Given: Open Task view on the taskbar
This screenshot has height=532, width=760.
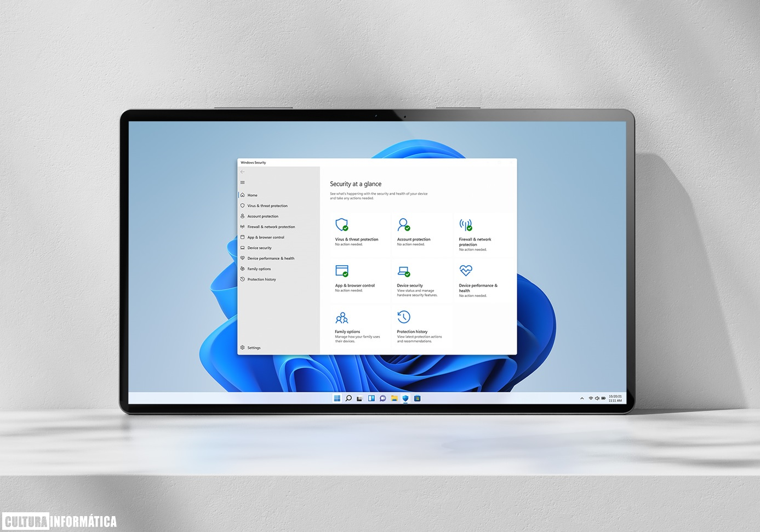Looking at the screenshot, I should [360, 398].
